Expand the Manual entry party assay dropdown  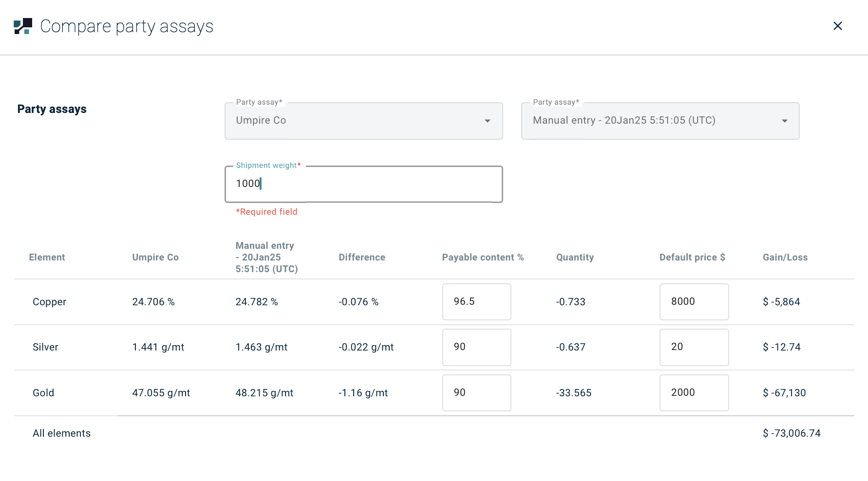(x=653, y=121)
